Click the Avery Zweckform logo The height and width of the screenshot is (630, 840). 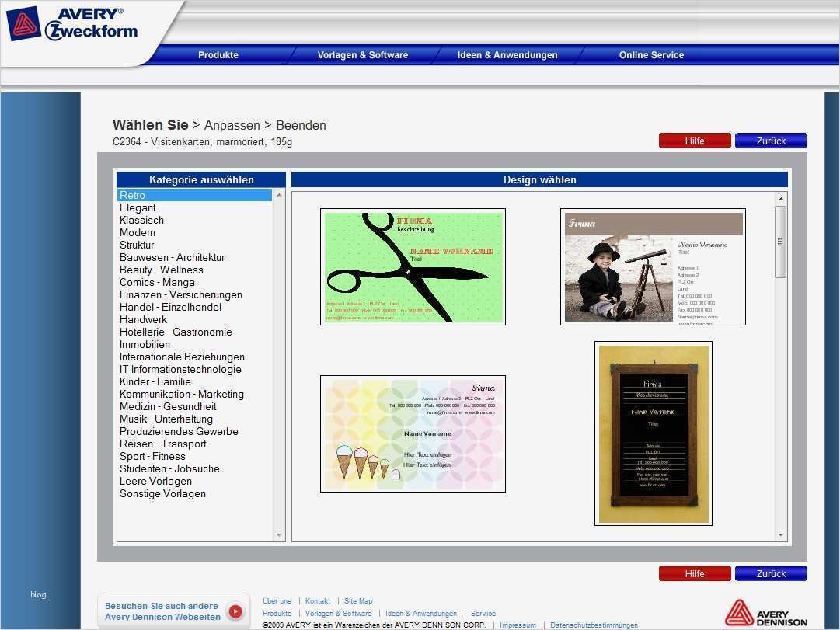pos(72,23)
